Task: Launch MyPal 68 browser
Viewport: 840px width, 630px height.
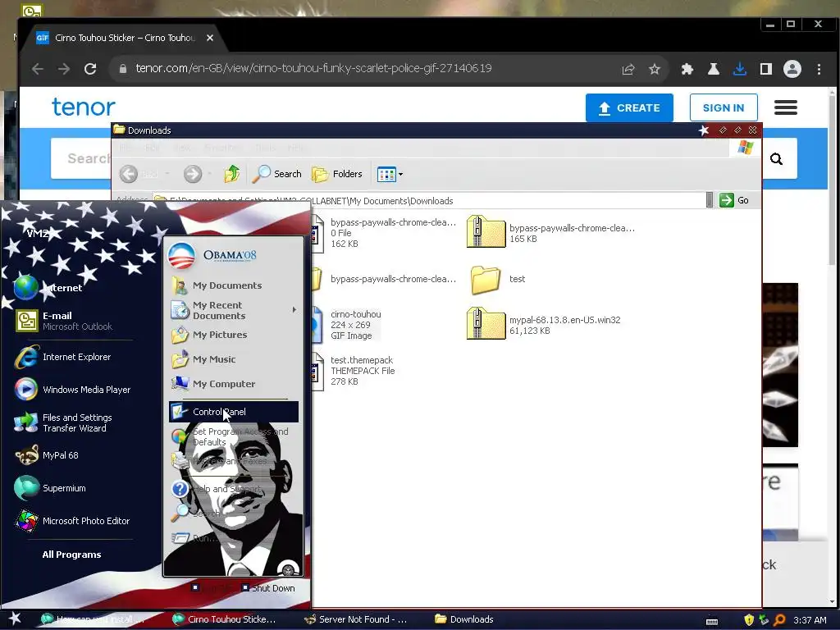Action: click(47, 455)
